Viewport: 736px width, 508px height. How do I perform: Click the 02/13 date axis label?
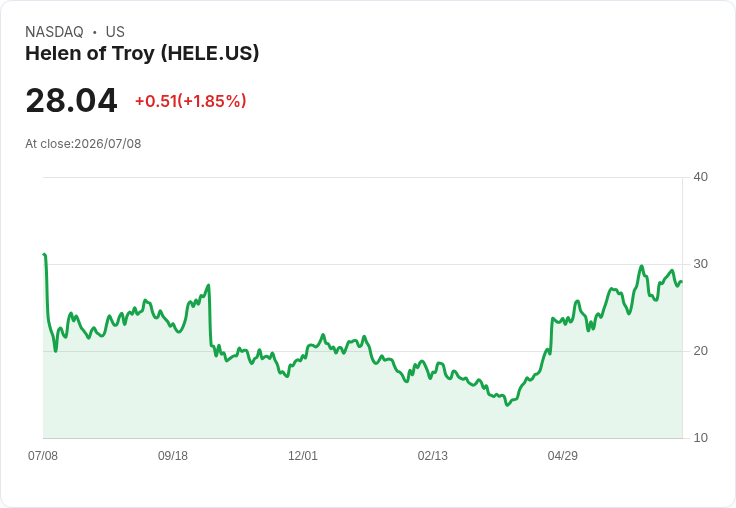(x=433, y=455)
